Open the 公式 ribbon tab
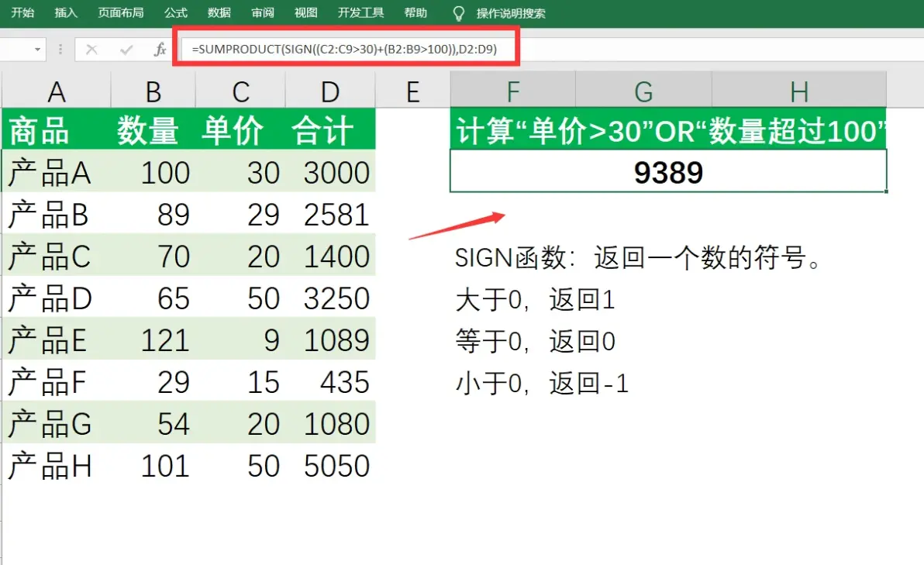Screen dimensions: 924x565 point(175,12)
